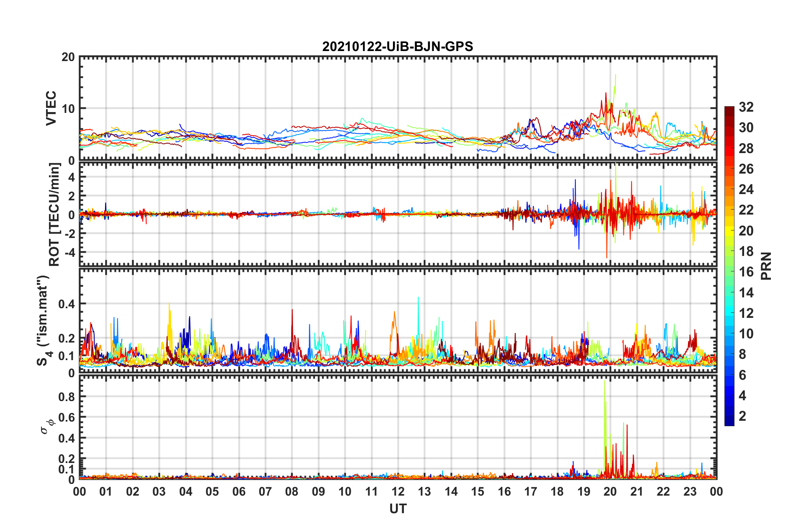
Task: Click colorbar tick label 24
Action: tap(746, 189)
